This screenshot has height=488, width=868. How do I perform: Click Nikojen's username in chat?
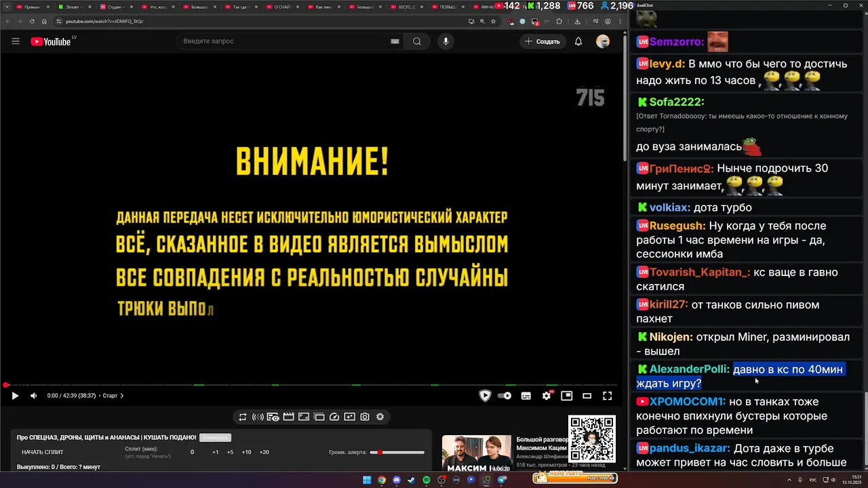pyautogui.click(x=671, y=337)
